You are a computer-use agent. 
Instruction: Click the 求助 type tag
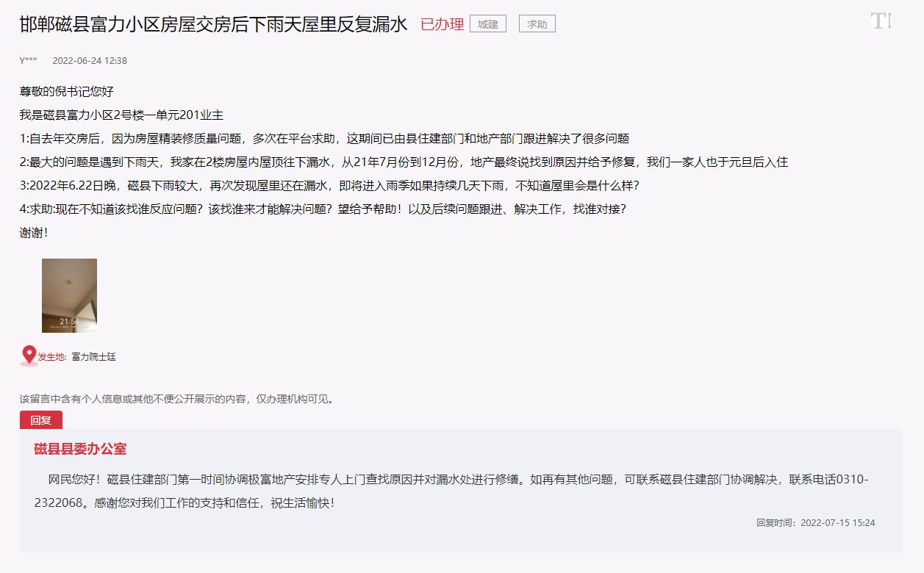click(x=537, y=24)
